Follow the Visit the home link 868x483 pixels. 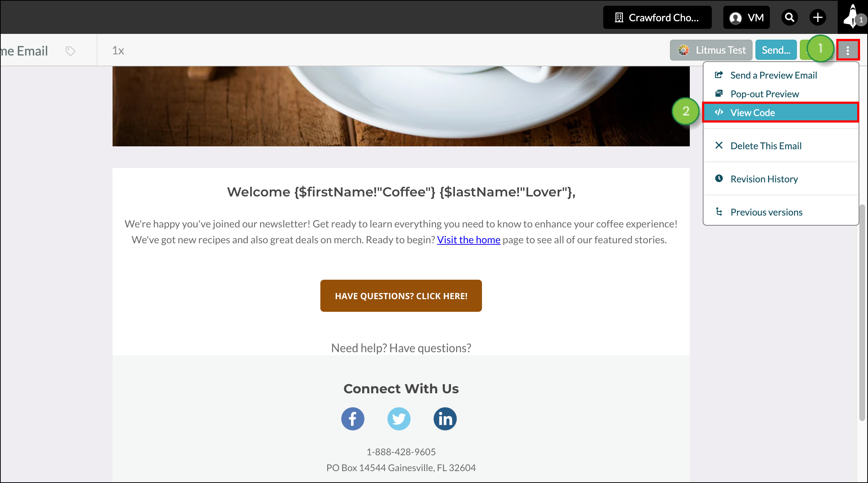468,240
